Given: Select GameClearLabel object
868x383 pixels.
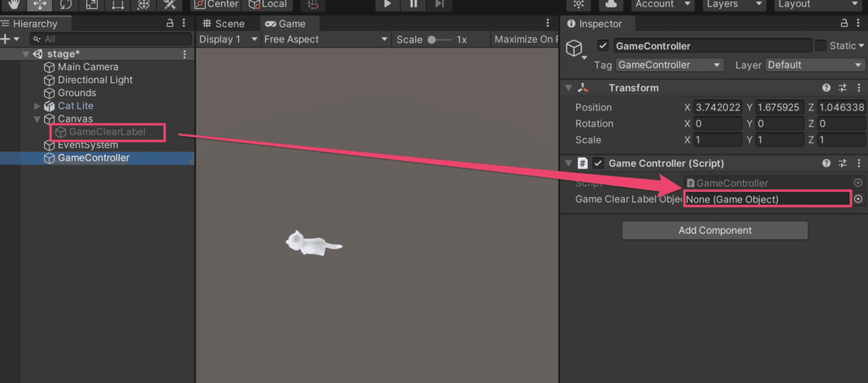Looking at the screenshot, I should click(107, 132).
